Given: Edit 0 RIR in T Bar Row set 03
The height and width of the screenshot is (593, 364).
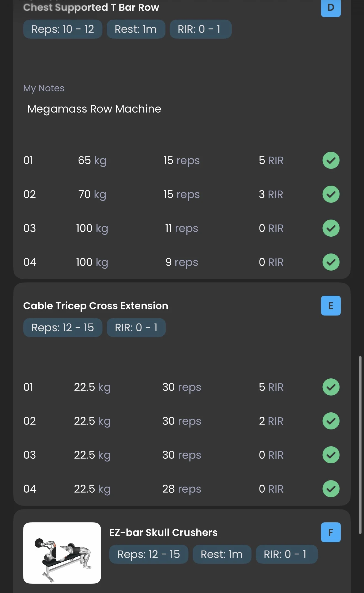Looking at the screenshot, I should 271,228.
